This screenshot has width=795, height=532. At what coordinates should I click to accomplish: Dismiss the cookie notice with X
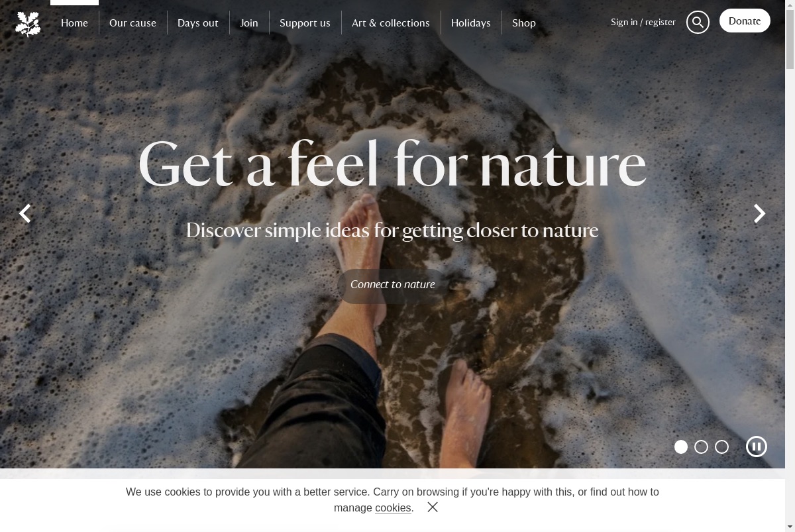pos(433,507)
